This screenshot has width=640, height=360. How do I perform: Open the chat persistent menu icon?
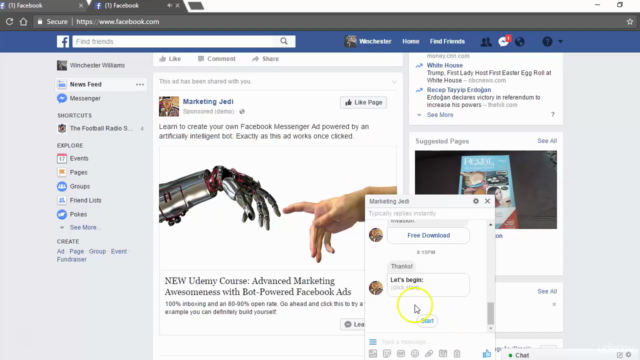click(373, 342)
